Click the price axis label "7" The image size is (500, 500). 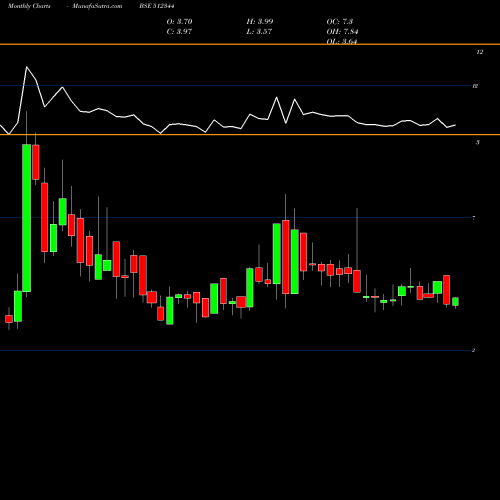click(x=474, y=218)
